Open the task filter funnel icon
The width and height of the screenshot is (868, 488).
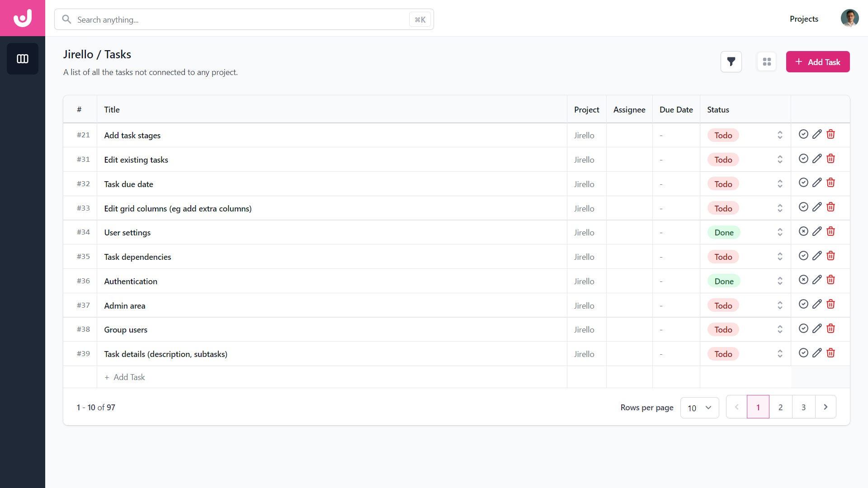[x=731, y=62]
